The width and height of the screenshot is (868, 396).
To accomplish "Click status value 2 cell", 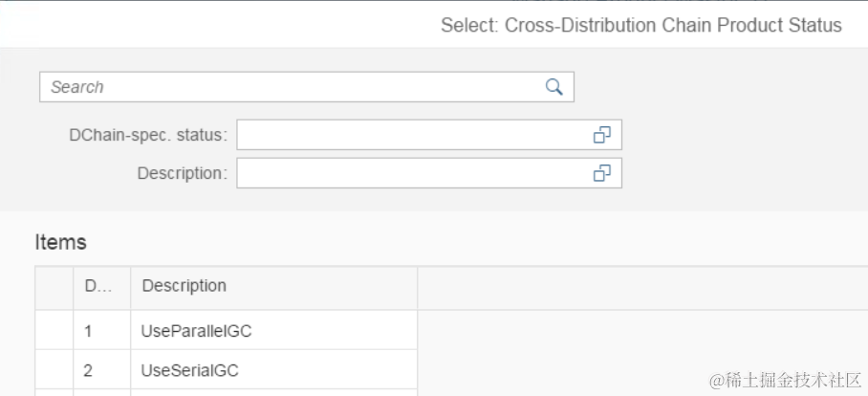I will (x=101, y=369).
